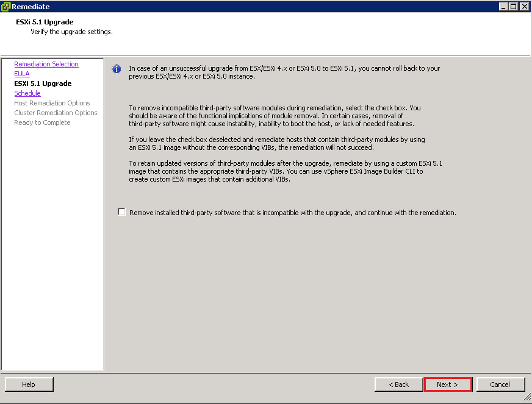Enable removal of incompatible third-party software checkbox
The width and height of the screenshot is (532, 404).
click(x=122, y=212)
